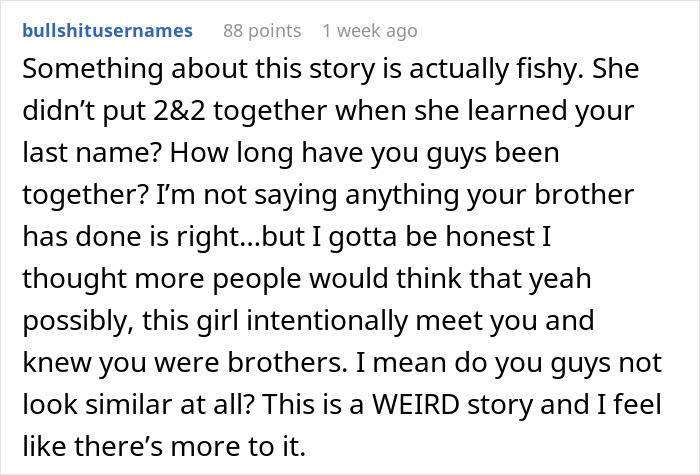Screen dimensions: 700x475
Task: Click the words last name? in the comment
Action: 92,153
